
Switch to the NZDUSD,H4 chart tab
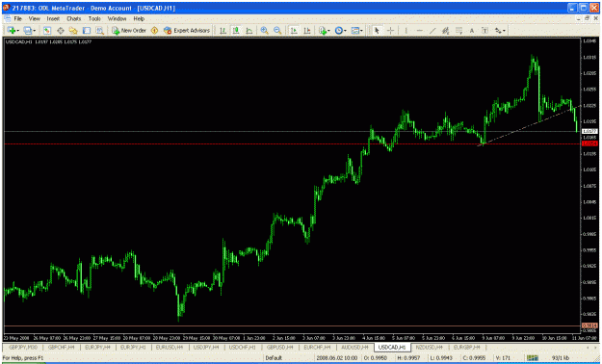(x=430, y=347)
